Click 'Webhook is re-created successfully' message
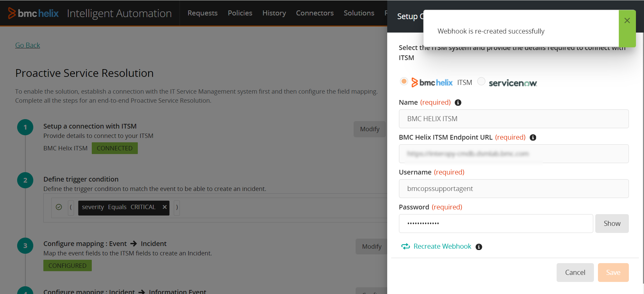 pyautogui.click(x=491, y=31)
